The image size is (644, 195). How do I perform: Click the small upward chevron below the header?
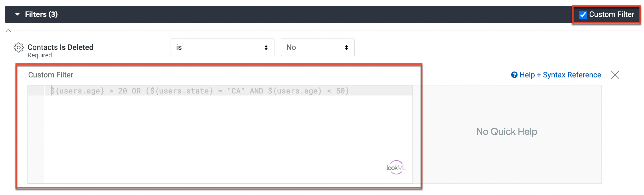click(9, 31)
